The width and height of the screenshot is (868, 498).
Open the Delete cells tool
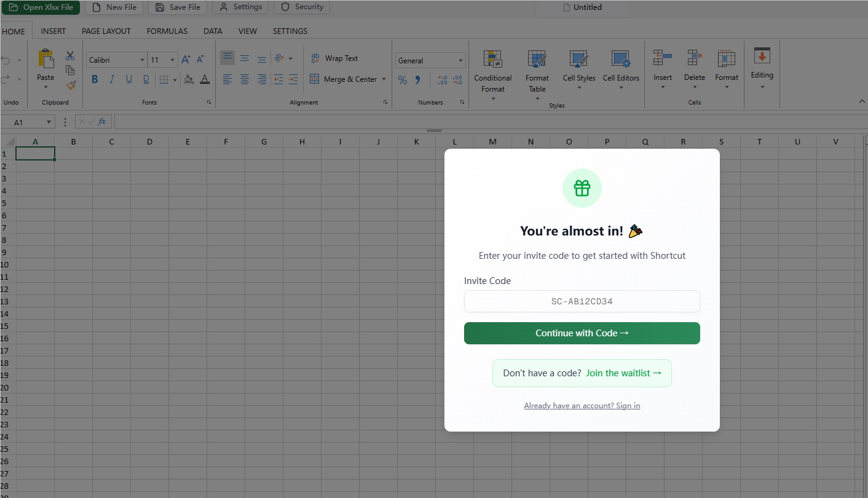[x=695, y=69]
